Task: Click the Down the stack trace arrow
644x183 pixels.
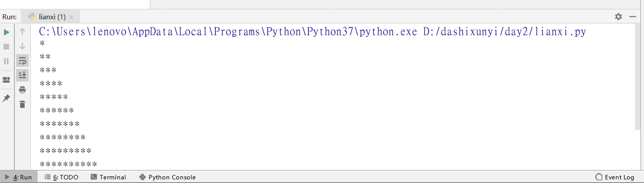Action: point(22,46)
